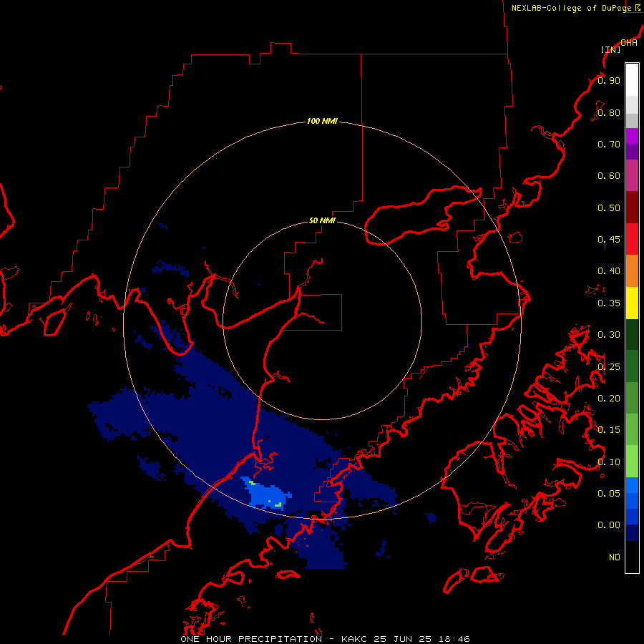Pick the darkest green swatch beside 0.30
The image size is (644, 644).
coord(632,334)
